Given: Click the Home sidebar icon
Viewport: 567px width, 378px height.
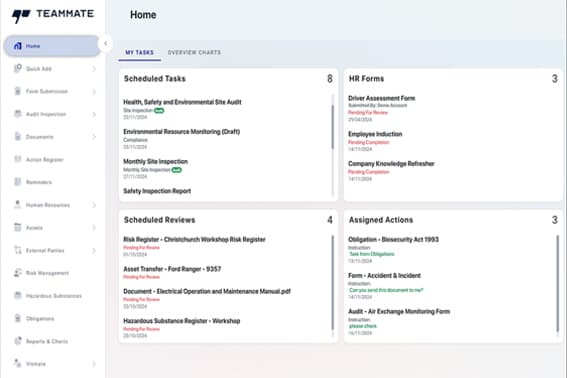Looking at the screenshot, I should [17, 46].
